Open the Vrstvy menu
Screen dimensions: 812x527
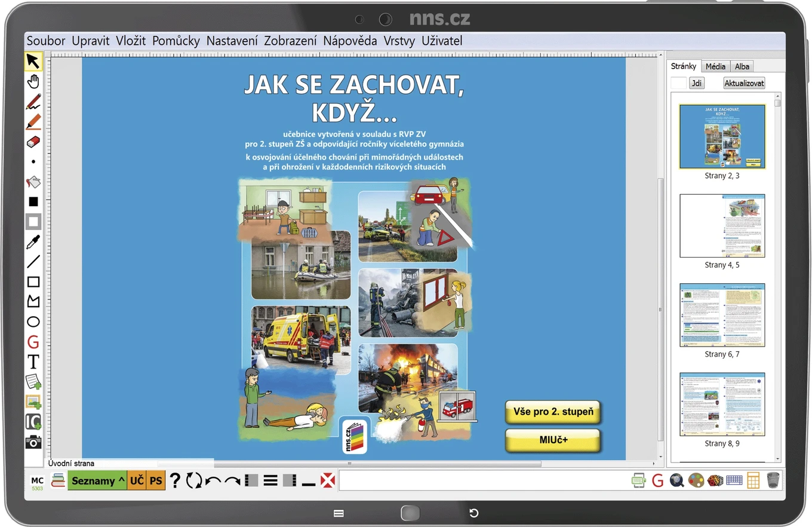[399, 41]
